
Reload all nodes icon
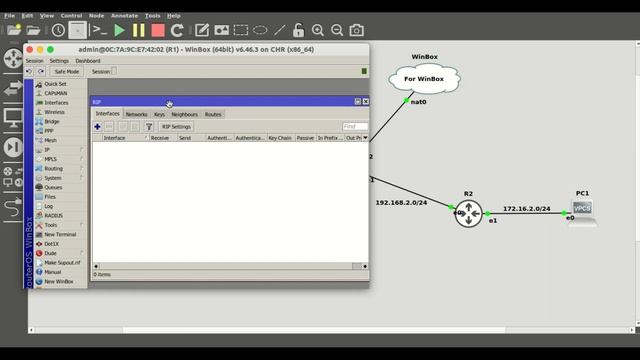(x=177, y=30)
